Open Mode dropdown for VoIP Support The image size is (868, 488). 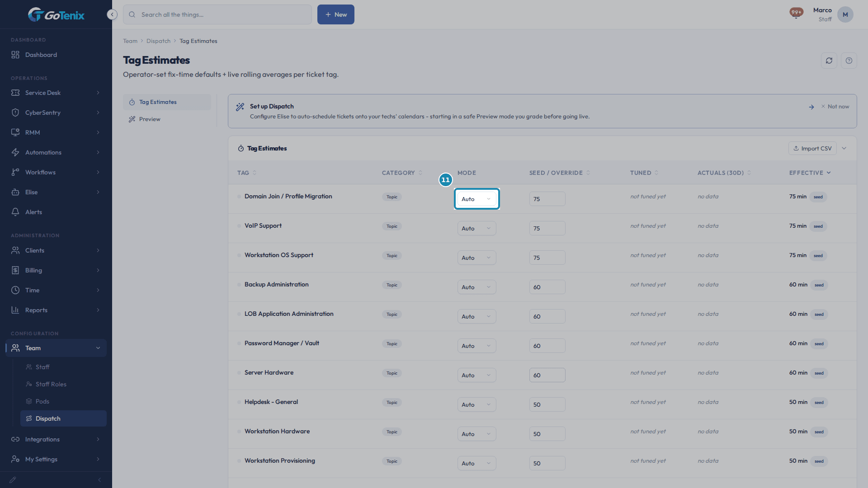pos(476,228)
